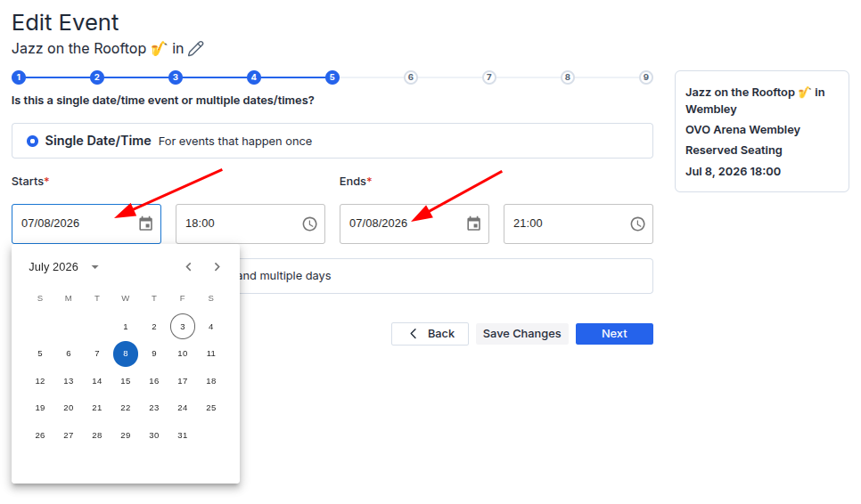Image resolution: width=861 pixels, height=504 pixels.
Task: Pick July 9 in the calendar
Action: [x=154, y=354]
